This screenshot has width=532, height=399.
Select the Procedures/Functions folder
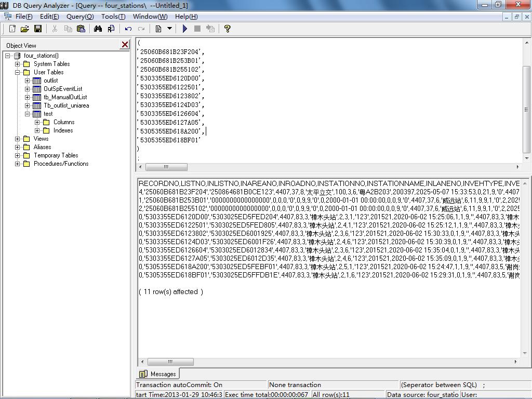click(x=61, y=164)
